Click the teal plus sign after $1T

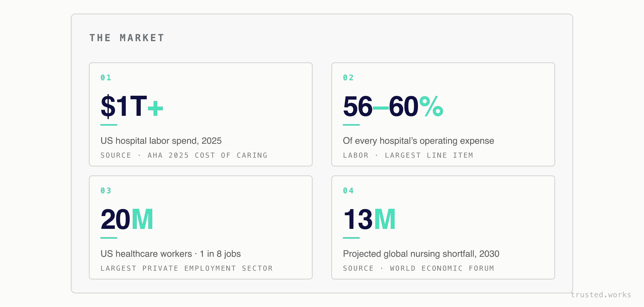pos(156,109)
